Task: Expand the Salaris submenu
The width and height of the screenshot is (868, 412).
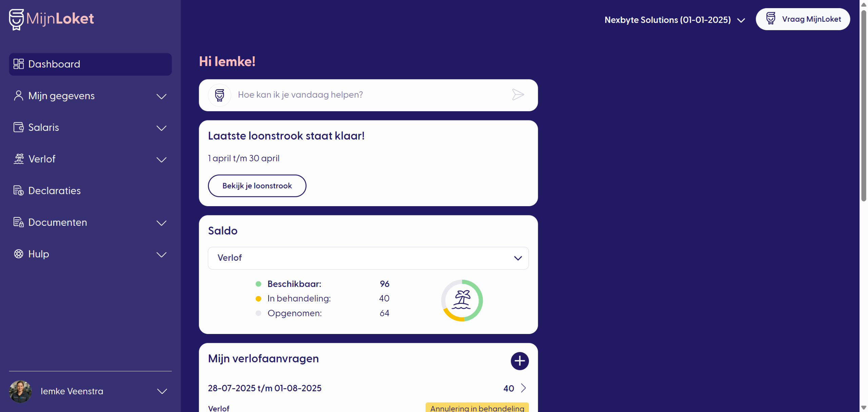Action: click(161, 128)
